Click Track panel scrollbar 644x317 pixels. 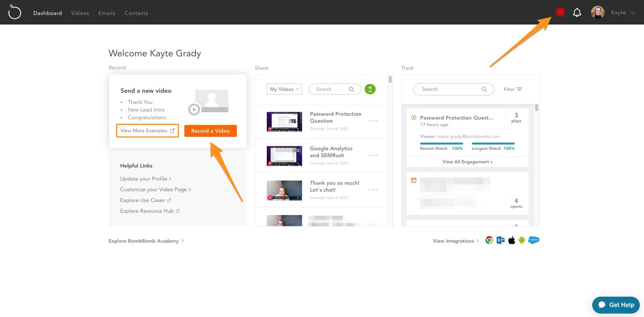(x=537, y=108)
